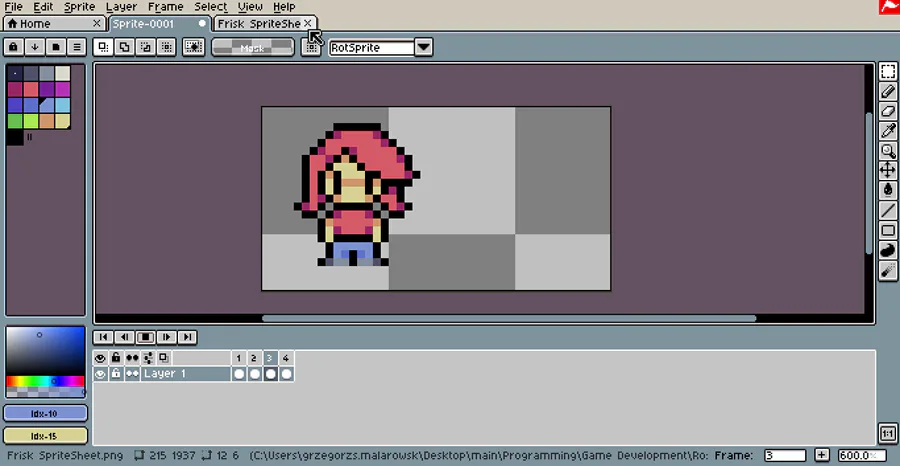Image resolution: width=900 pixels, height=466 pixels.
Task: Click the timeline header onion-skin cel icon
Action: tap(164, 358)
